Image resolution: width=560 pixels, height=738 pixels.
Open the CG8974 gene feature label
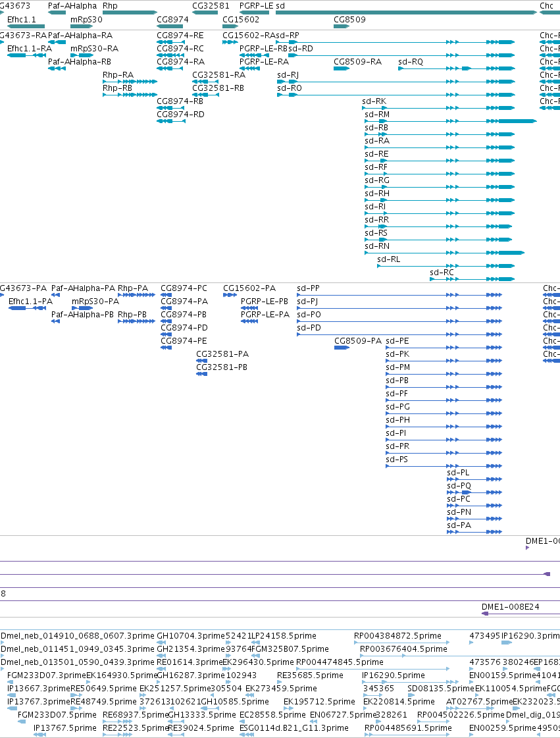click(x=172, y=19)
